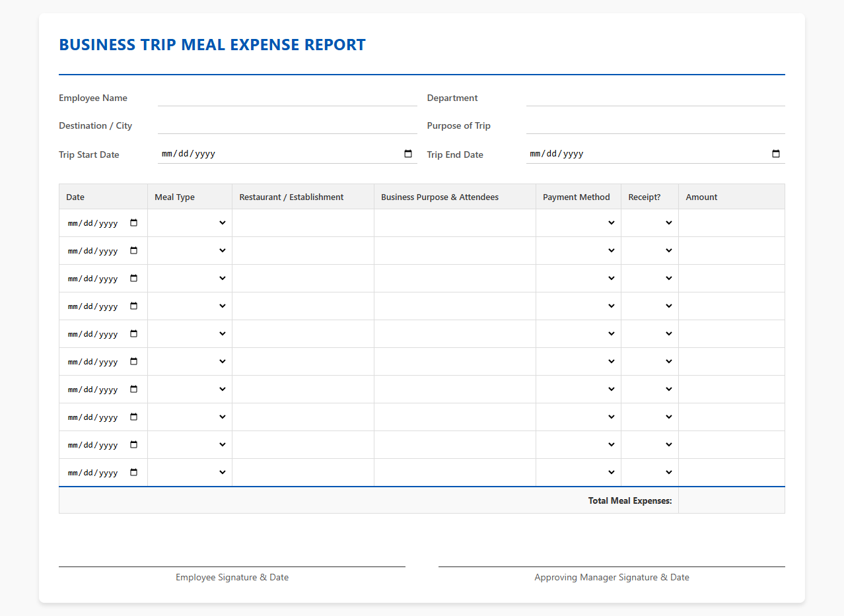
Task: Expand the Meal Type dropdown in first row
Action: pyautogui.click(x=190, y=223)
